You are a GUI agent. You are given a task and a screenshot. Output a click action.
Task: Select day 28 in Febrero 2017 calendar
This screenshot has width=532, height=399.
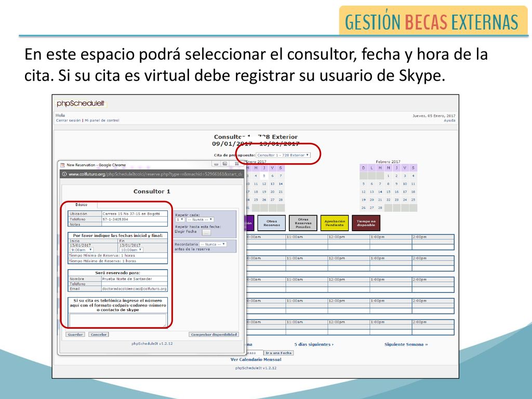coord(380,208)
